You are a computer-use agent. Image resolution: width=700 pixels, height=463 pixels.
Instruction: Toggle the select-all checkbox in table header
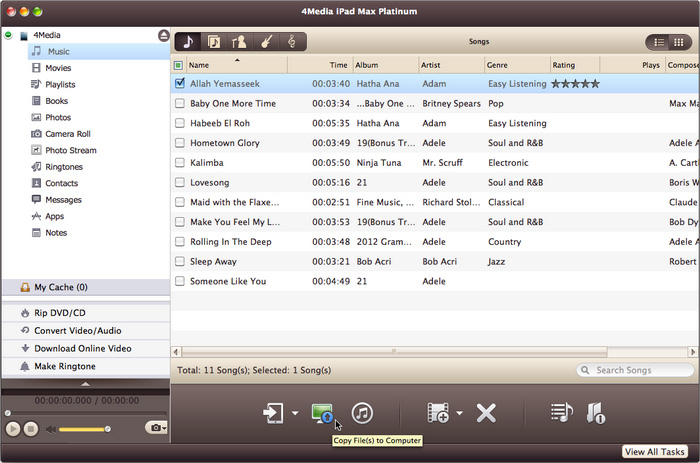point(179,65)
